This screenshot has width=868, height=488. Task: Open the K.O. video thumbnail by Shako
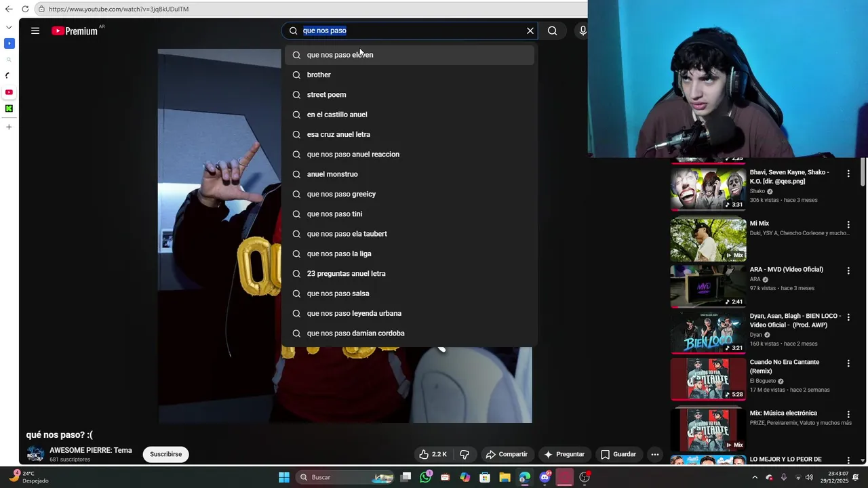click(708, 189)
